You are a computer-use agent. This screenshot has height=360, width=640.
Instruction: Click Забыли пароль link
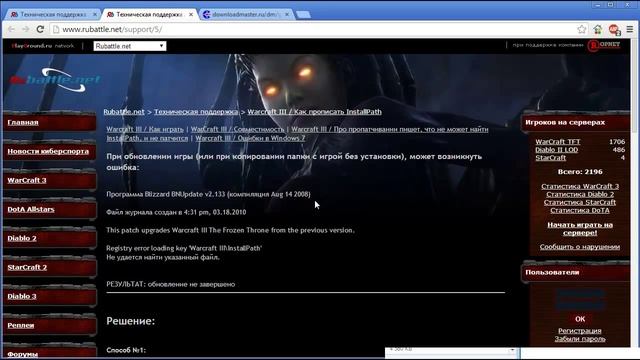tap(580, 339)
